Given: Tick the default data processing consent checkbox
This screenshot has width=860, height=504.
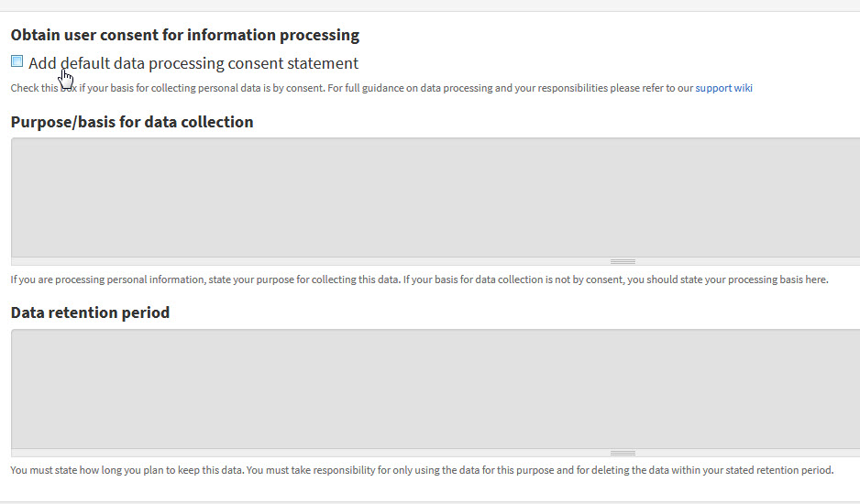Looking at the screenshot, I should click(17, 61).
